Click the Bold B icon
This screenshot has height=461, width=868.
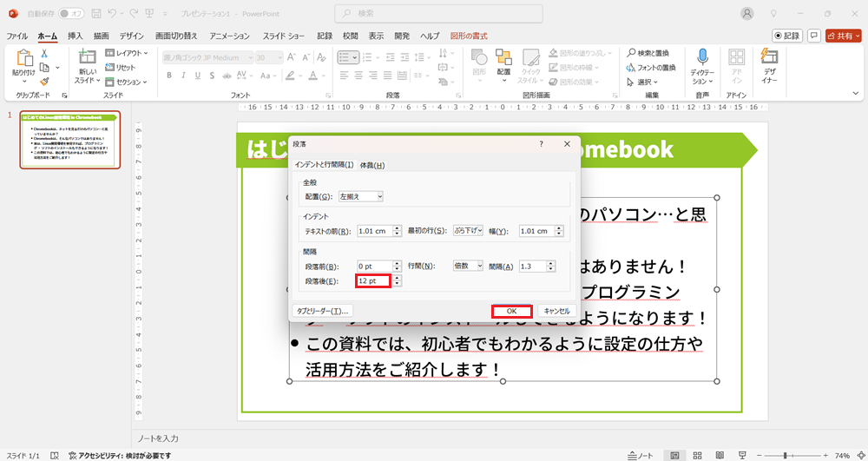pos(169,76)
